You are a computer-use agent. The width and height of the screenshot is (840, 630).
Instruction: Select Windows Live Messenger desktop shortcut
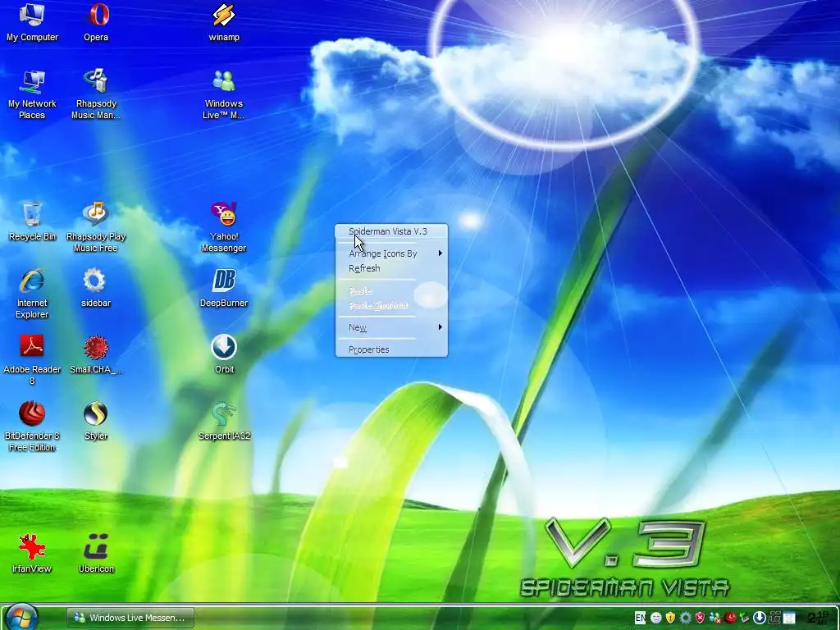click(224, 95)
